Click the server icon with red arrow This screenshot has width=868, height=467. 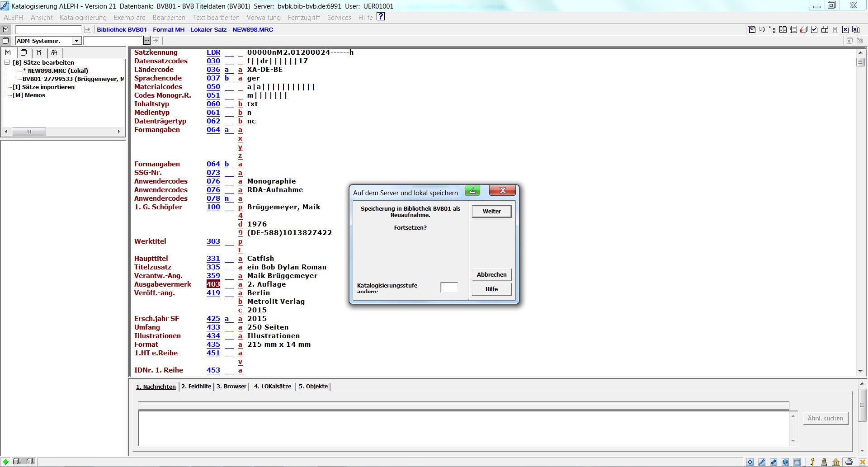804,30
